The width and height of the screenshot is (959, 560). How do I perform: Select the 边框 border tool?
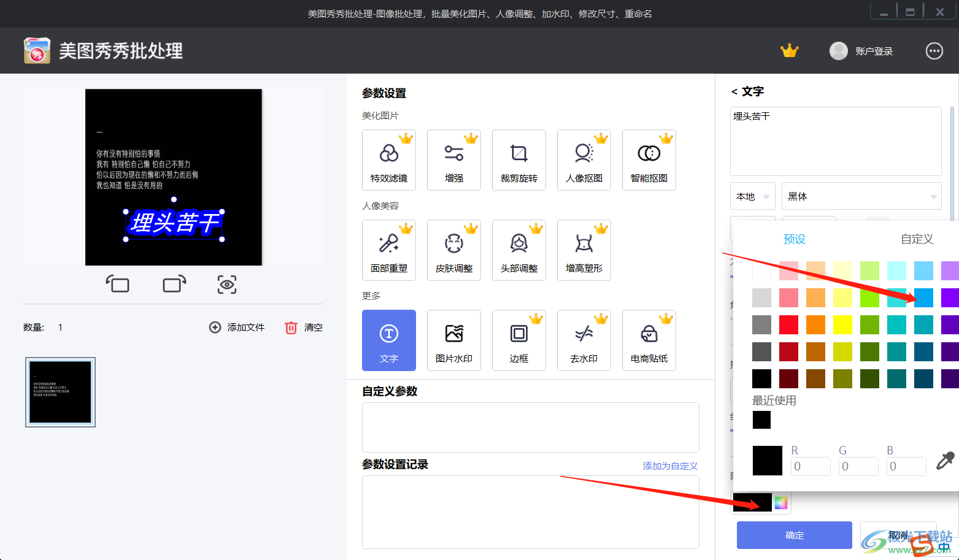point(519,340)
